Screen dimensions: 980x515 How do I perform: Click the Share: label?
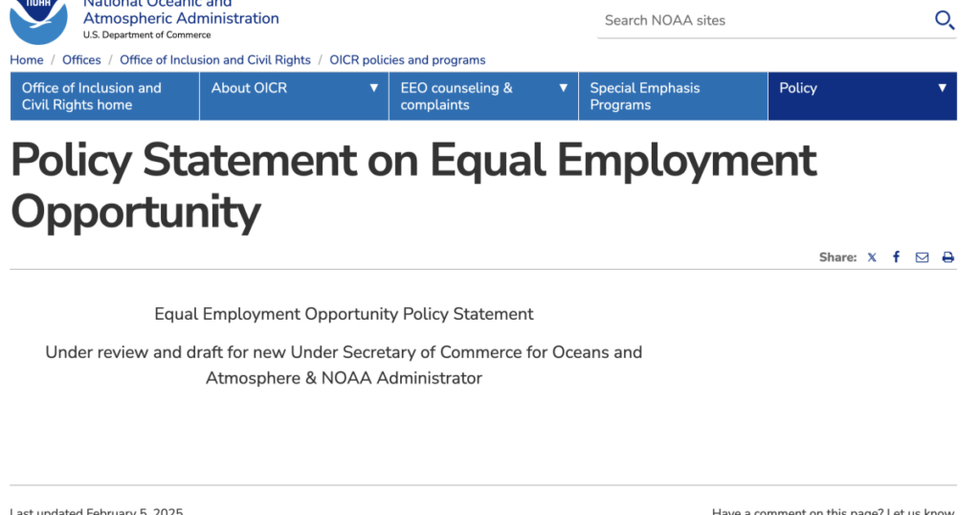pos(837,257)
